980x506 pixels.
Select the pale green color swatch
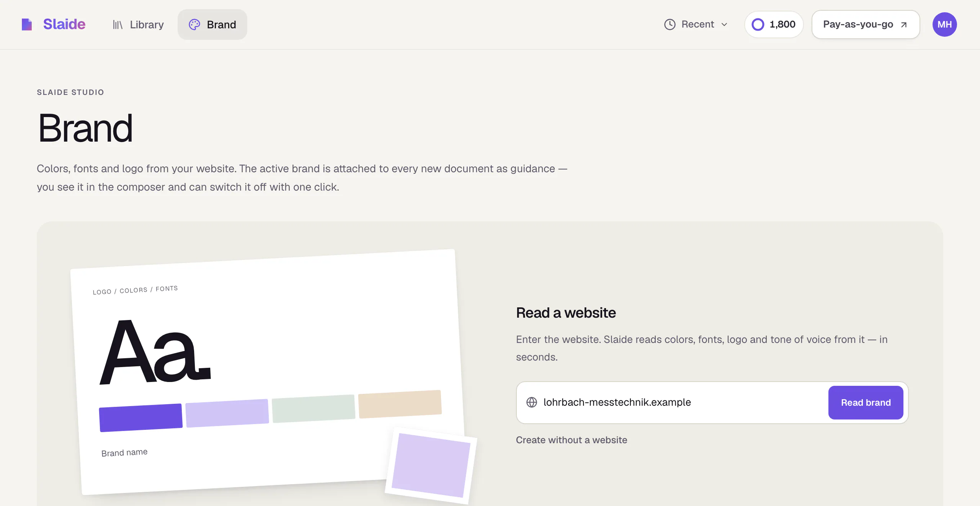[314, 408]
